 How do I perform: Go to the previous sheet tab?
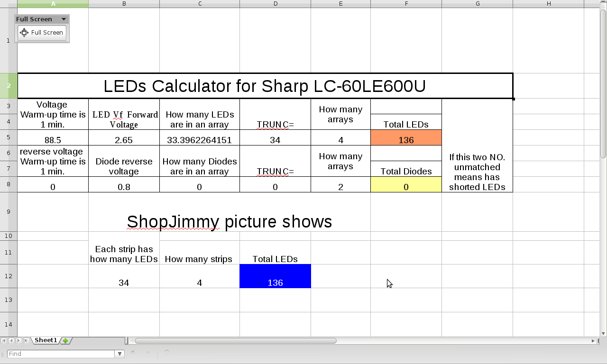coord(11,341)
